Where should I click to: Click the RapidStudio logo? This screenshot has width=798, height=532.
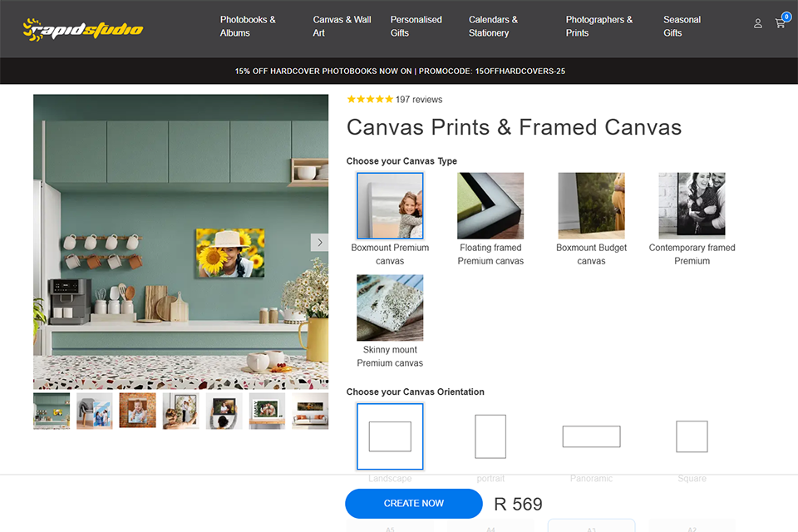tap(83, 29)
